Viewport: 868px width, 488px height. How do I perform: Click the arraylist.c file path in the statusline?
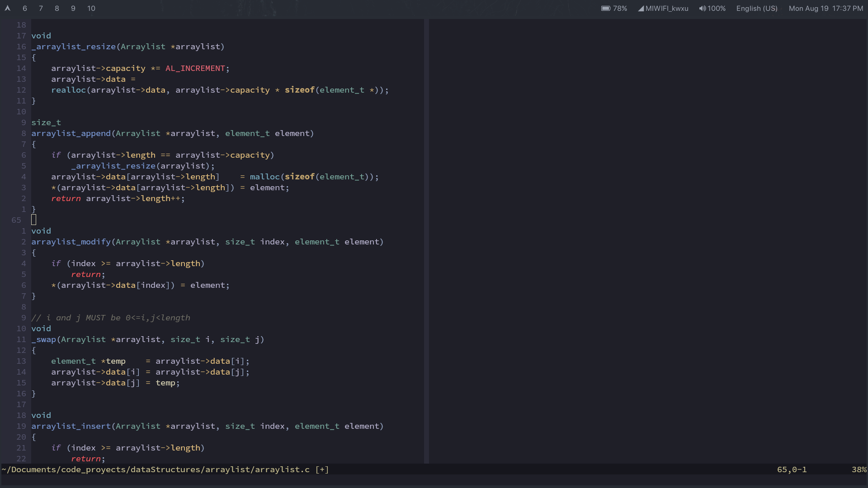click(156, 469)
